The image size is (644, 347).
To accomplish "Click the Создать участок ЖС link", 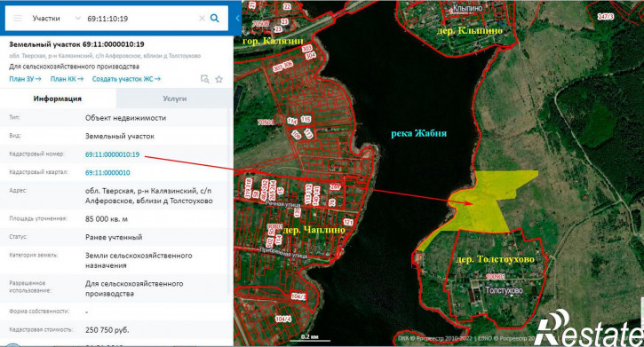I will [126, 79].
